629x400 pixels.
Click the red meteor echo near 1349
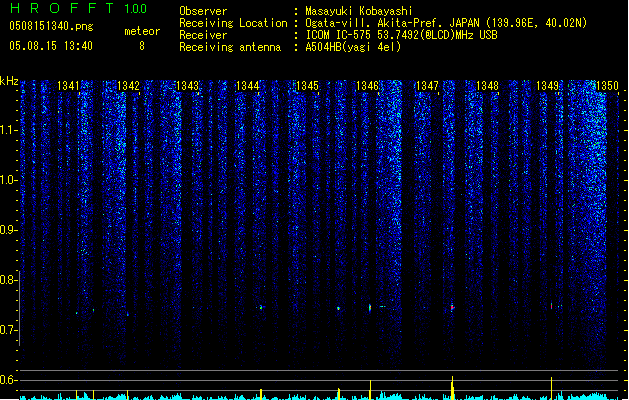pos(552,306)
